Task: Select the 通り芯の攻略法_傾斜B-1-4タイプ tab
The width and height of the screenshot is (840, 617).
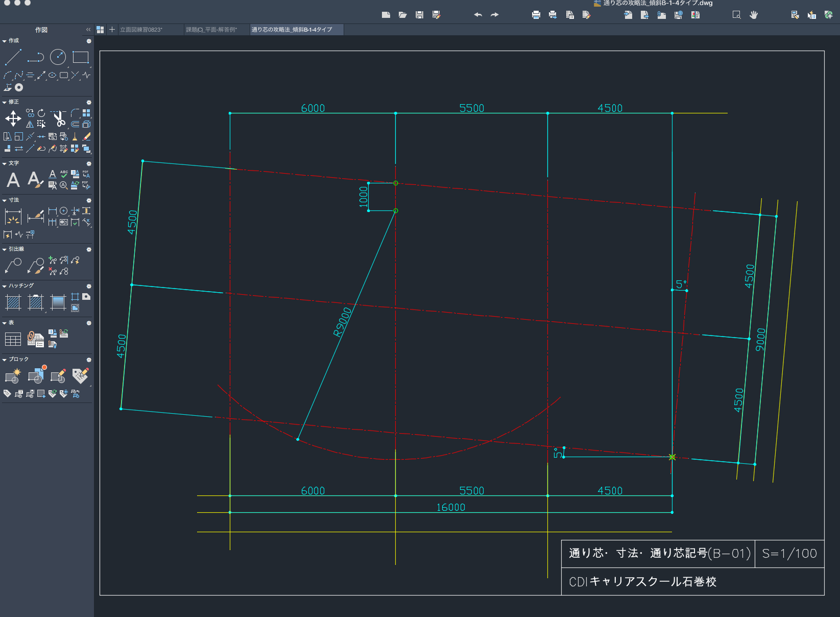Action: click(296, 30)
